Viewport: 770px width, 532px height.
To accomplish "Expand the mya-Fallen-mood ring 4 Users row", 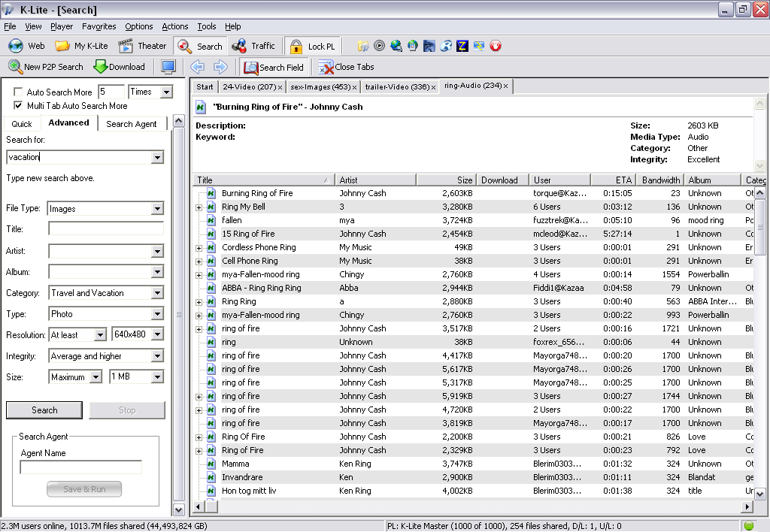I will pyautogui.click(x=199, y=275).
